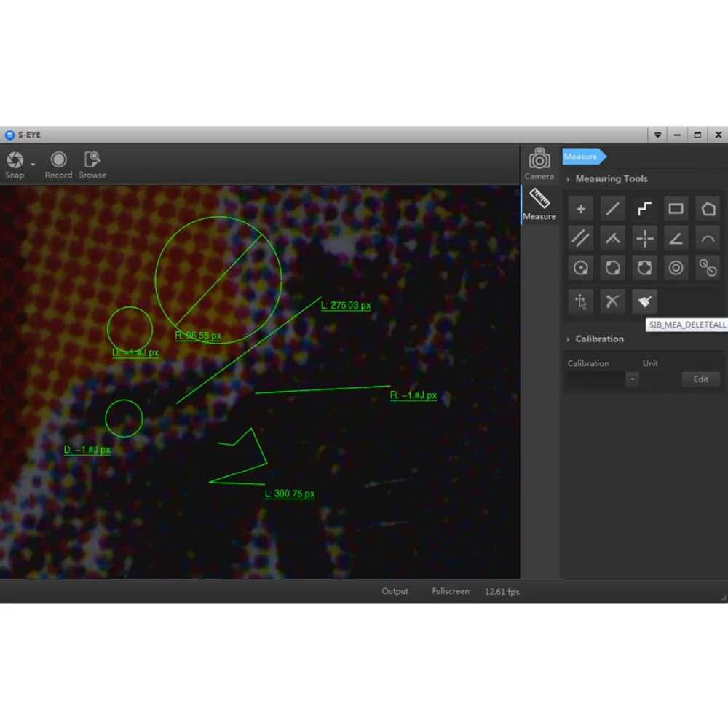
Task: Choose the polyline measuring tool
Action: [644, 209]
